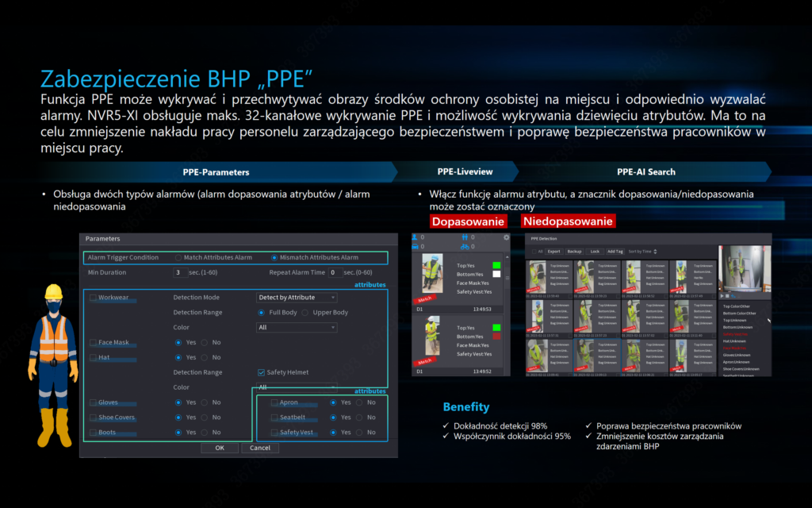Select the Match Attributes Alarm radio button
The image size is (812, 508).
(x=178, y=257)
